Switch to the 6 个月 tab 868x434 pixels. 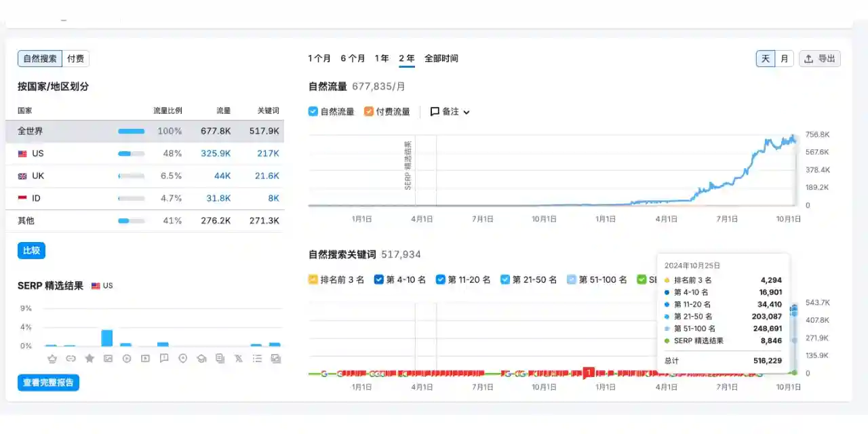(352, 58)
